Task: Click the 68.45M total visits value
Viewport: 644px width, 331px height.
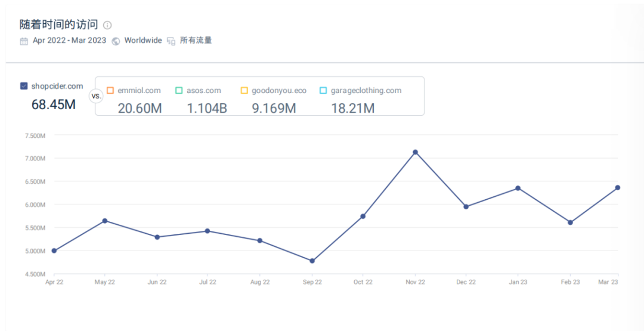Action: [54, 104]
